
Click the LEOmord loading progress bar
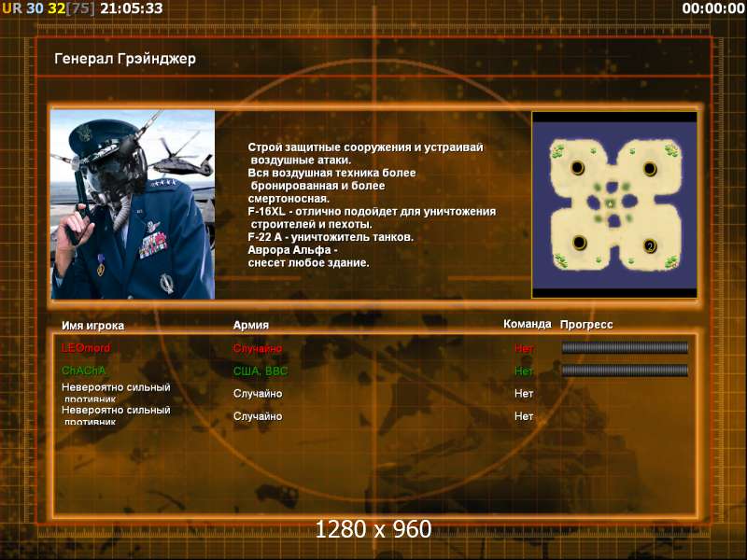[625, 347]
